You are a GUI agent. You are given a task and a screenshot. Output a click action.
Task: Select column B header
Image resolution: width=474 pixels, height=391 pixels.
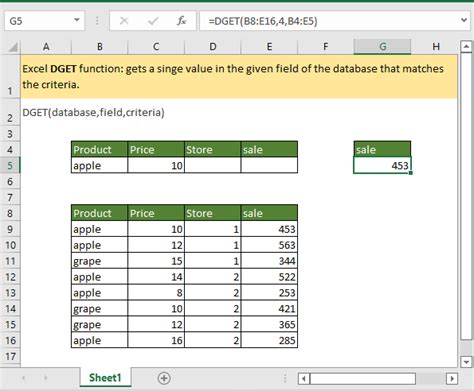(99, 47)
